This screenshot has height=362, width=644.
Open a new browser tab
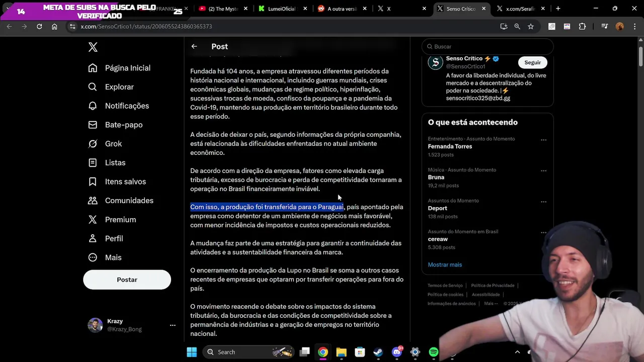[558, 9]
